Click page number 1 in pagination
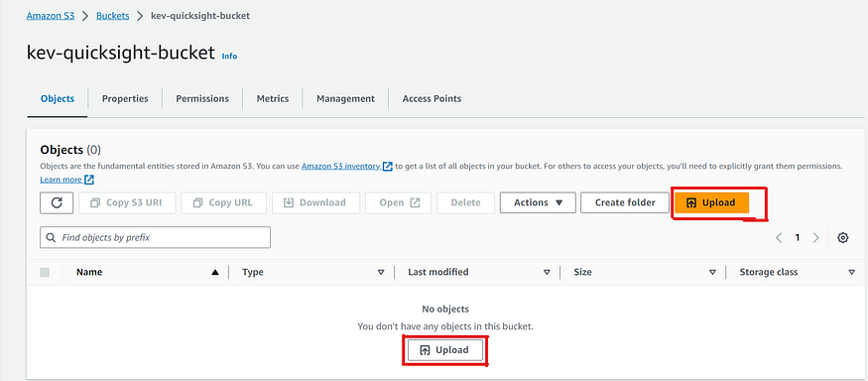 coord(798,237)
